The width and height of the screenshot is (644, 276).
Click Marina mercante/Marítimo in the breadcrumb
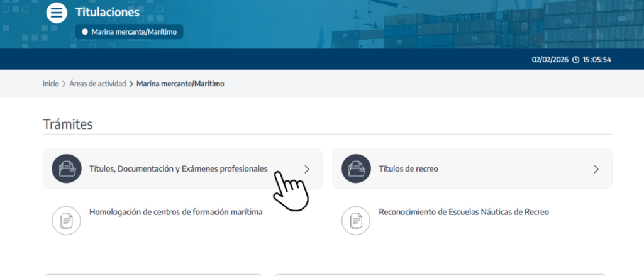click(180, 84)
